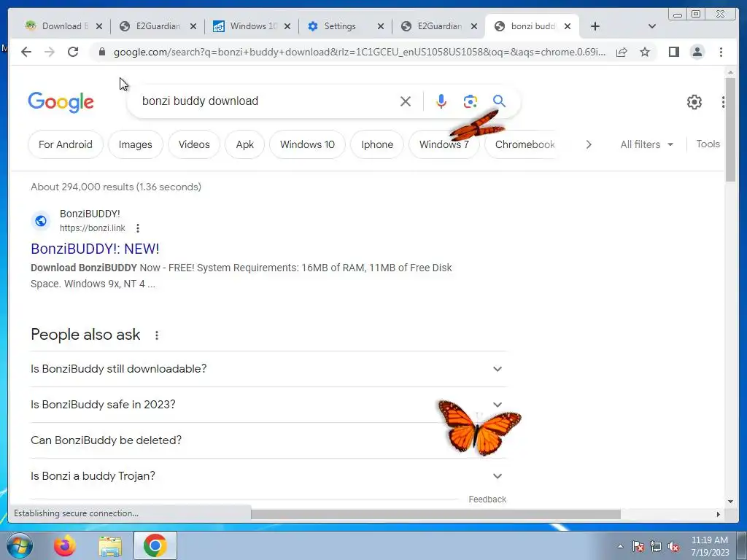
Task: Click the address bar URL
Action: pyautogui.click(x=359, y=52)
